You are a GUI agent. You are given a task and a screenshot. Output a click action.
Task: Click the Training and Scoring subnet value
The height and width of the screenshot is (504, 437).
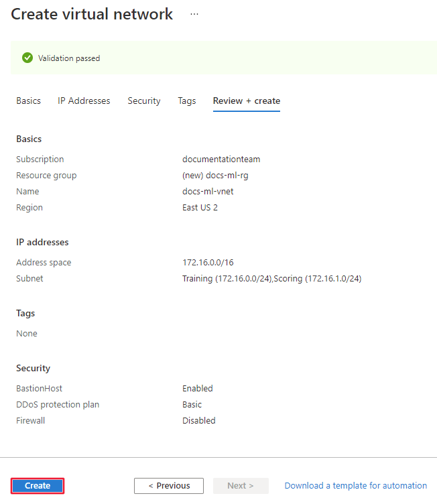[271, 279]
